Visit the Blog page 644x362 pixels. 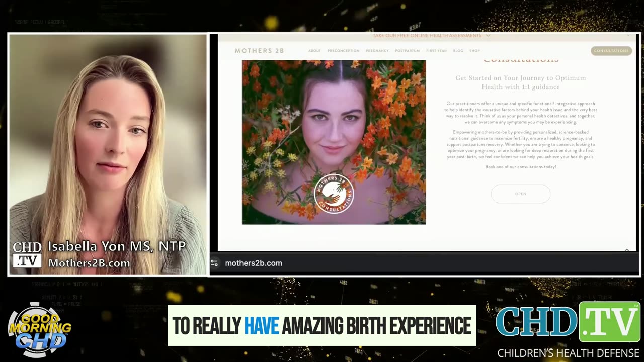(x=458, y=51)
